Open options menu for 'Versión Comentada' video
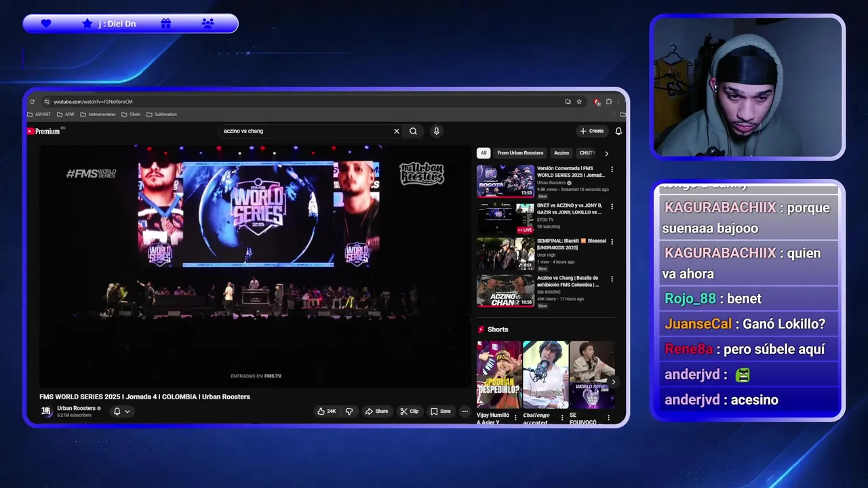The width and height of the screenshot is (868, 488). (612, 169)
